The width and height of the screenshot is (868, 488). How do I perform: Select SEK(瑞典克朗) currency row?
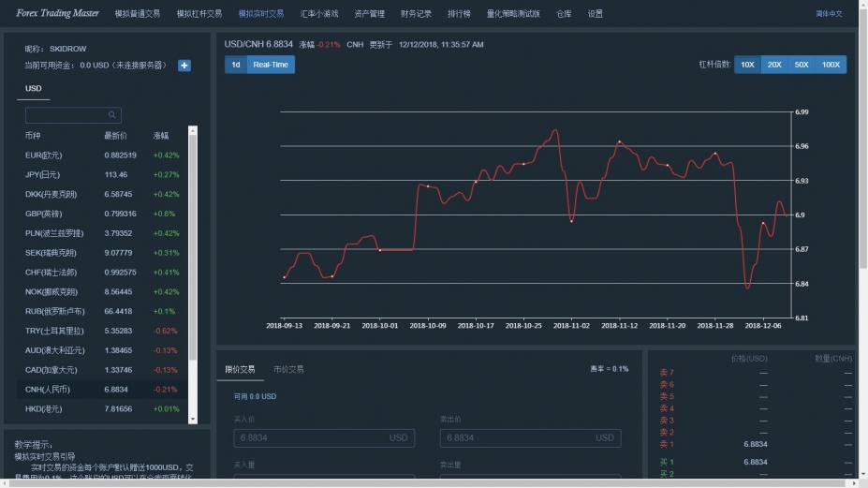pyautogui.click(x=102, y=253)
